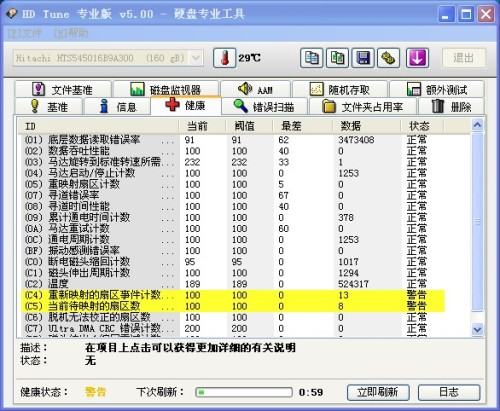Click the next refresh progress bar
Image resolution: width=500 pixels, height=411 pixels.
coord(244,392)
